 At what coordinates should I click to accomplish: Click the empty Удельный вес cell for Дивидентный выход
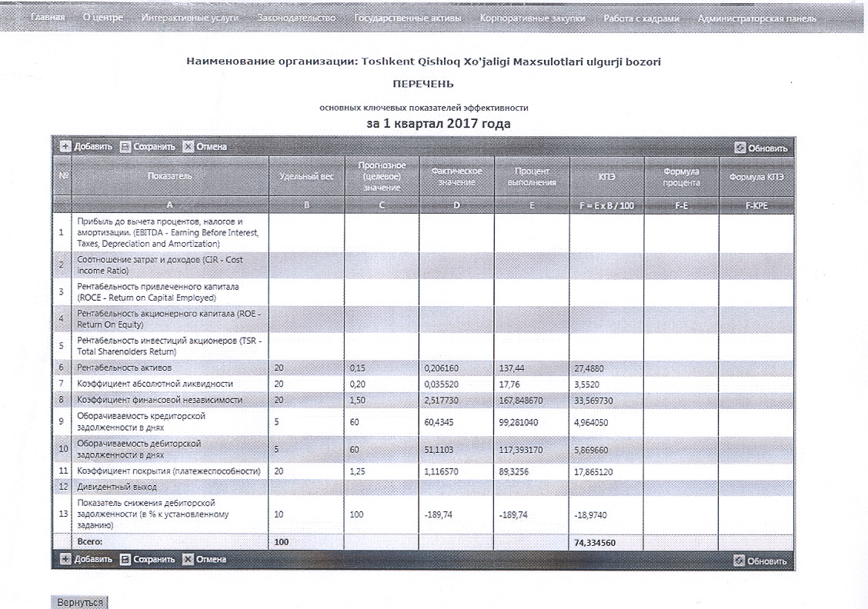306,487
